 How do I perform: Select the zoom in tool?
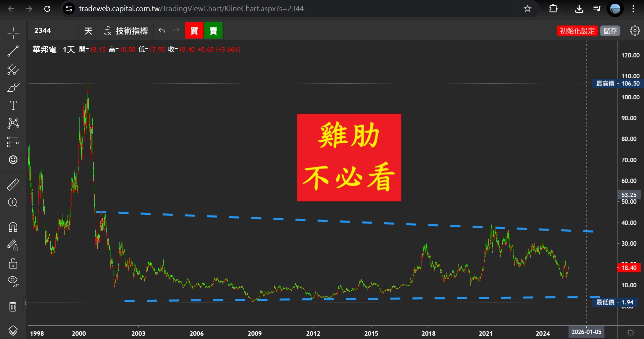click(x=13, y=202)
